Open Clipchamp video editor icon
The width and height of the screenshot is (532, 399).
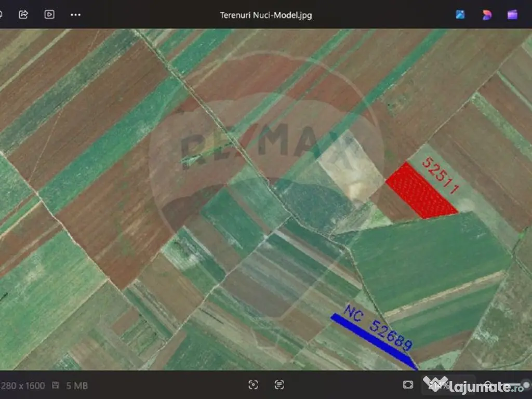pos(513,15)
